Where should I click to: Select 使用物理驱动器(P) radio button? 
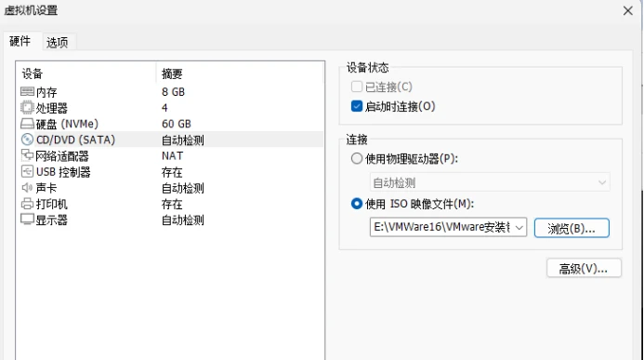[357, 159]
